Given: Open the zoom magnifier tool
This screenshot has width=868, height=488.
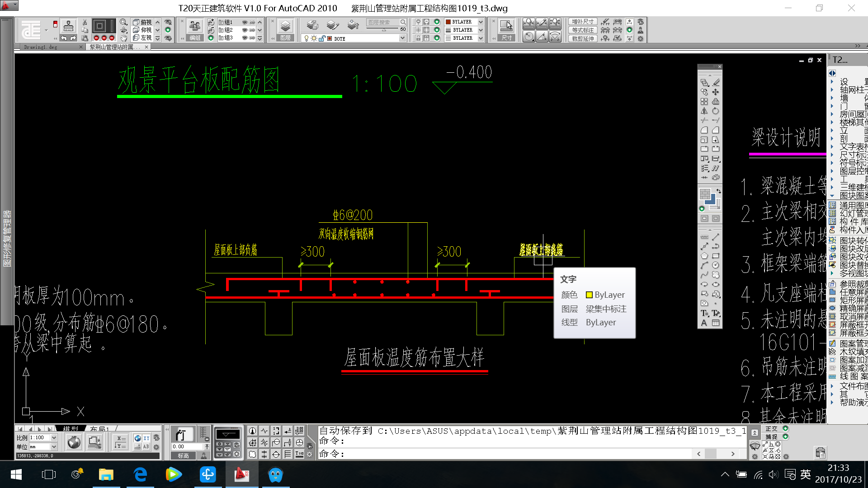Looking at the screenshot, I should tap(123, 22).
